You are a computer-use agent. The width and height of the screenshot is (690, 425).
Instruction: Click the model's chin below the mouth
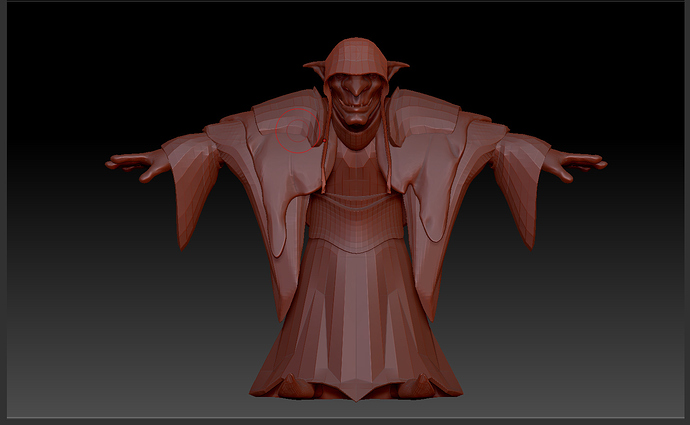point(356,117)
